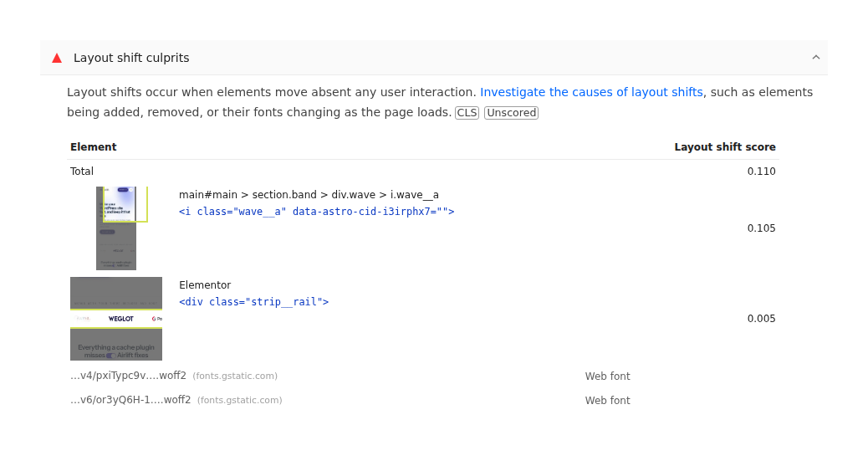Select the 'main#main > section.band > div.wave > i.wave__a' selector
The width and height of the screenshot is (868, 466).
[x=309, y=194]
